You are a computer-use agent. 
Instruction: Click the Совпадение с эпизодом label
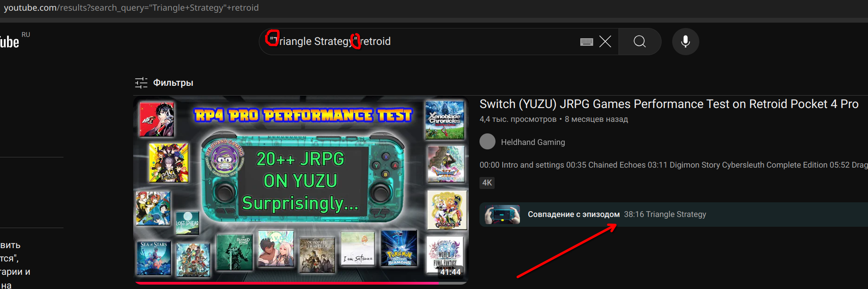[574, 214]
